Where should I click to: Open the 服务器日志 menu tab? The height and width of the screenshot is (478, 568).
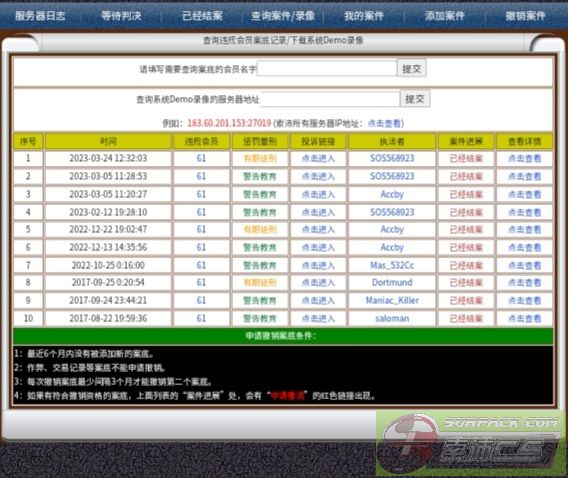(x=40, y=16)
